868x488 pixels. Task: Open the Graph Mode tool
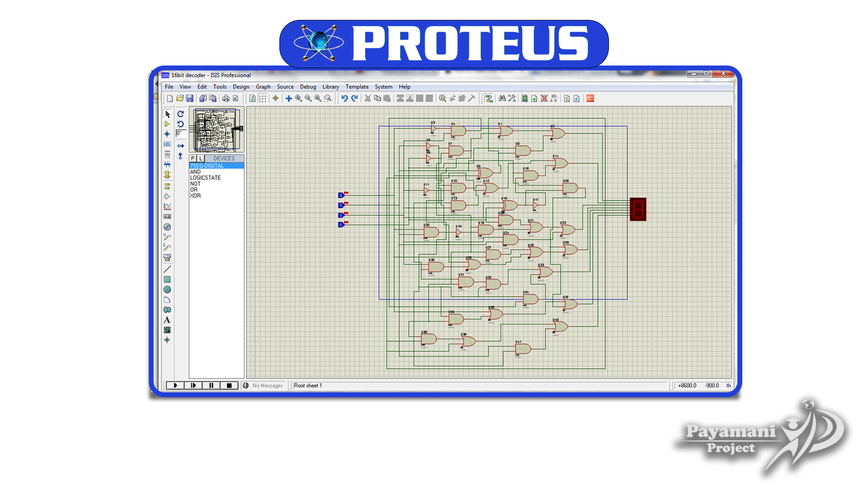point(167,206)
